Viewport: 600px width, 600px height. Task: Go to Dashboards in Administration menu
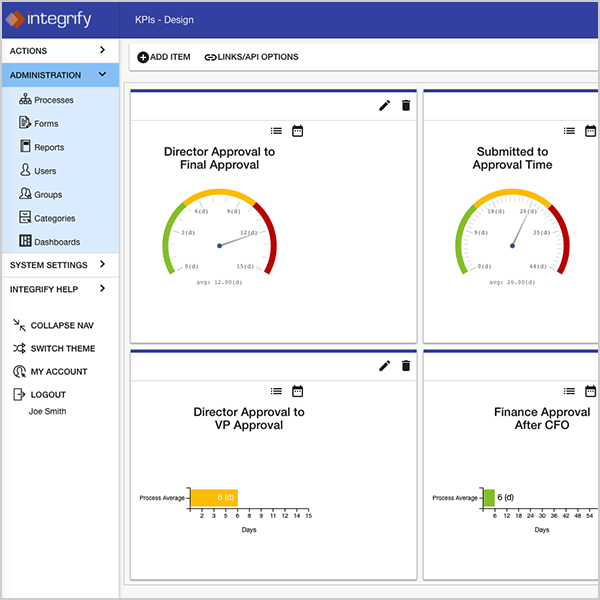pyautogui.click(x=56, y=242)
